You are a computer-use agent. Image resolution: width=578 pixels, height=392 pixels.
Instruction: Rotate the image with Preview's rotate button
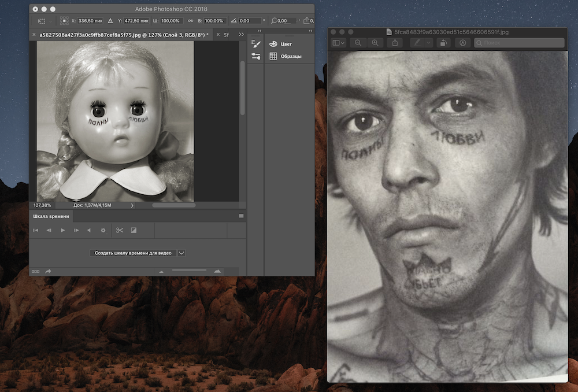(x=443, y=43)
